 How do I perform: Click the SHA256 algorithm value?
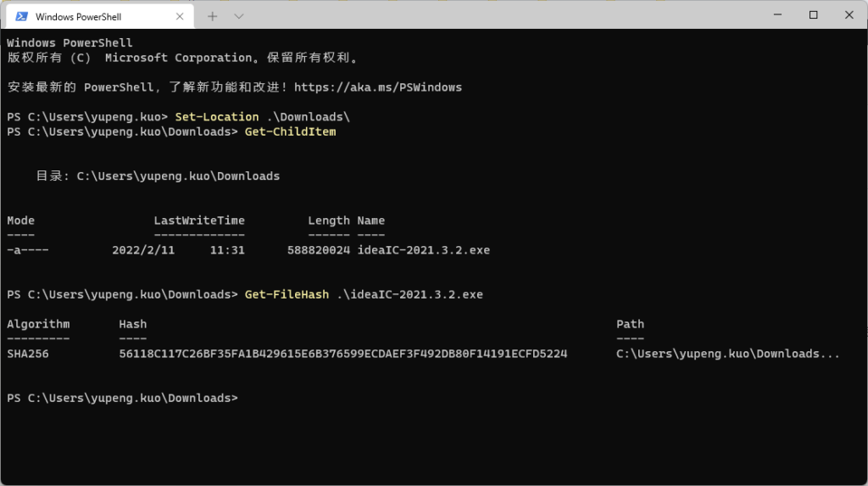click(x=28, y=354)
